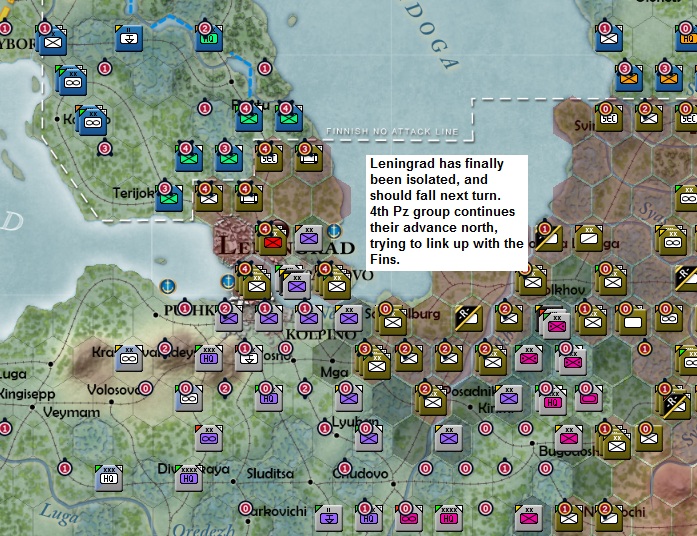Select purple HQ marked 1 beside magenta armor
Image resolution: width=697 pixels, height=536 pixels.
[x=369, y=518]
